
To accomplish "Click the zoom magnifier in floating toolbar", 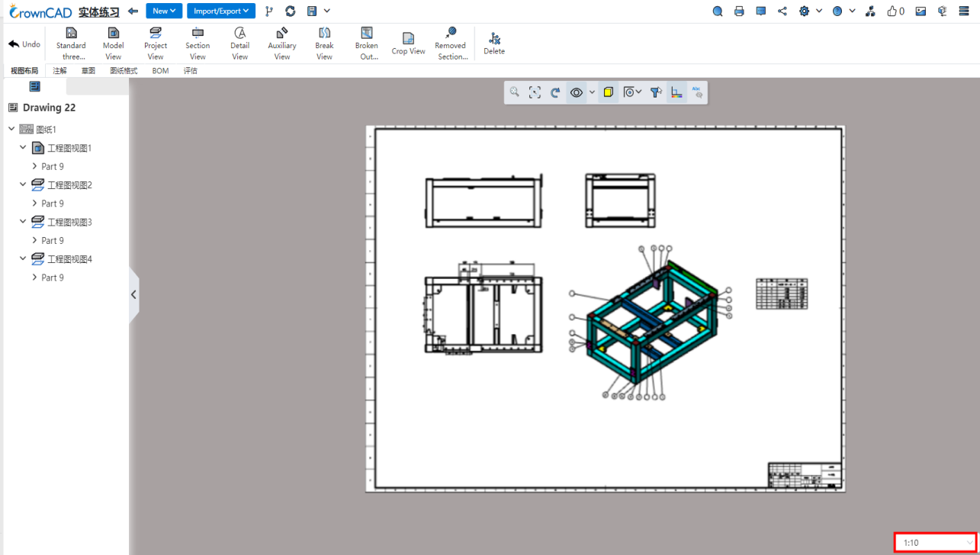I will click(x=515, y=92).
